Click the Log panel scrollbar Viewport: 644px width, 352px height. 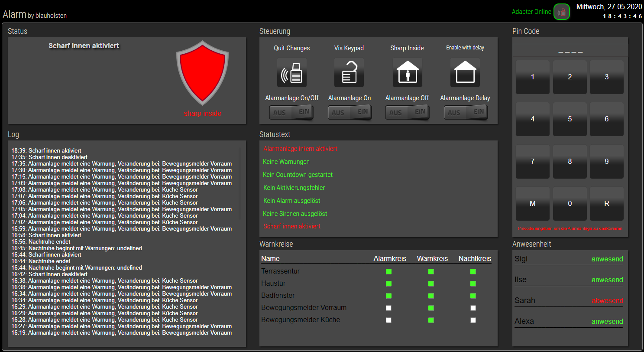tap(240, 184)
